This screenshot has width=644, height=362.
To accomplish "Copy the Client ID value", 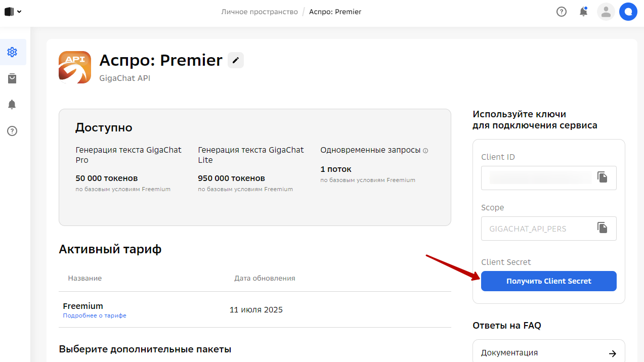I will [x=602, y=177].
